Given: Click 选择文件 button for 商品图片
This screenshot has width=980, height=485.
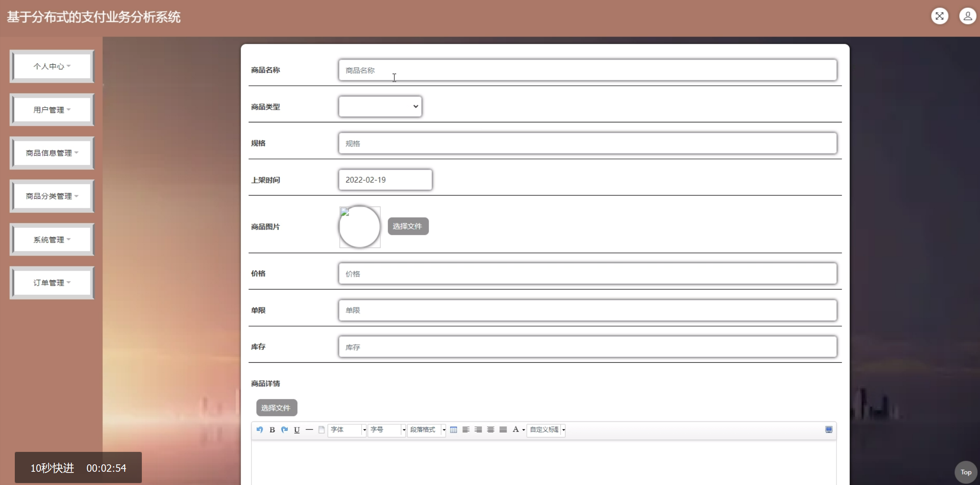Looking at the screenshot, I should pyautogui.click(x=408, y=226).
